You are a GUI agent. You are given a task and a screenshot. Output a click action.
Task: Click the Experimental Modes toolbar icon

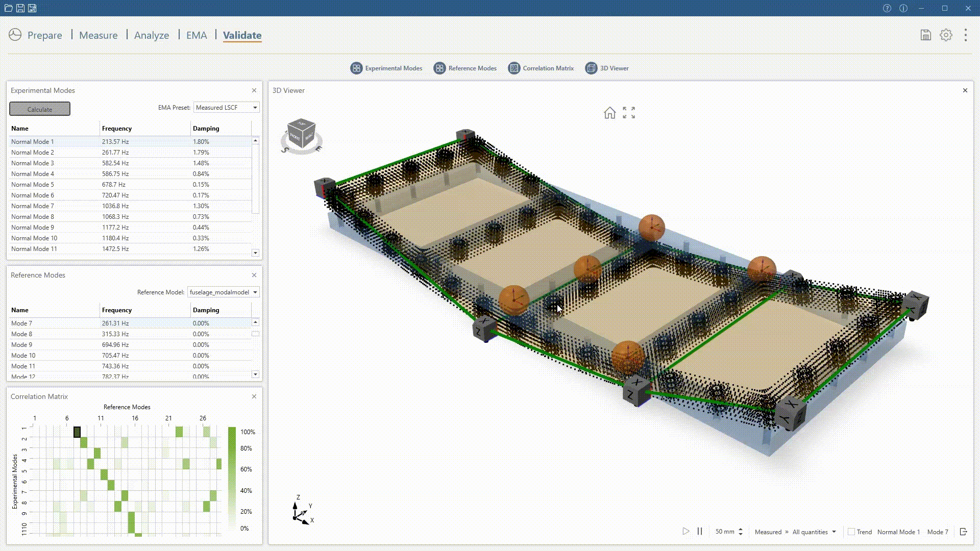(356, 68)
